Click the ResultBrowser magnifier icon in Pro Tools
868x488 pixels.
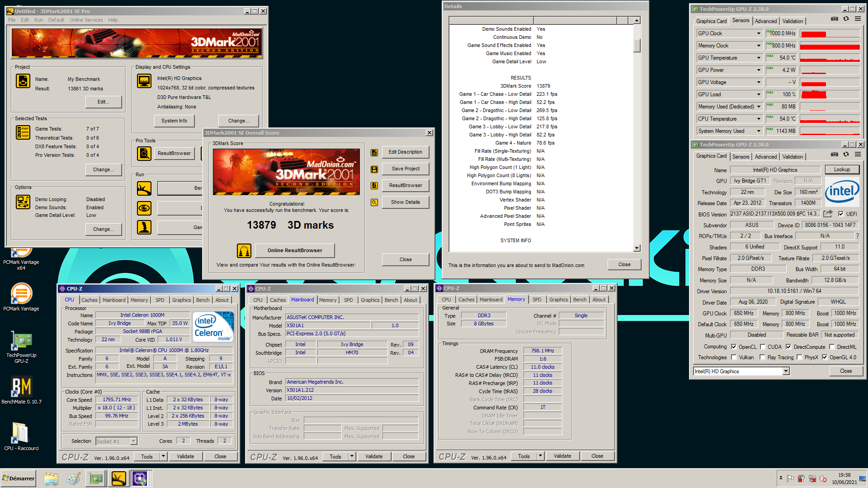pos(144,153)
